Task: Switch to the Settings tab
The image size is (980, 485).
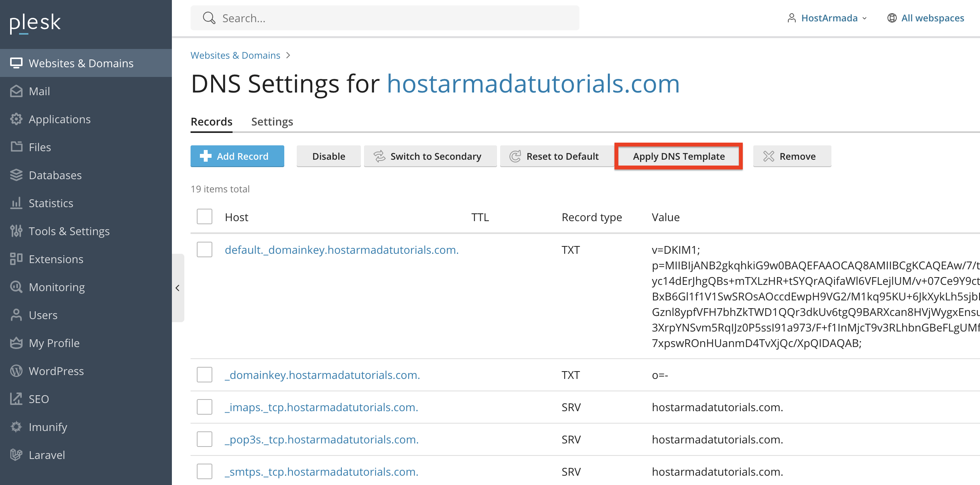Action: [272, 121]
